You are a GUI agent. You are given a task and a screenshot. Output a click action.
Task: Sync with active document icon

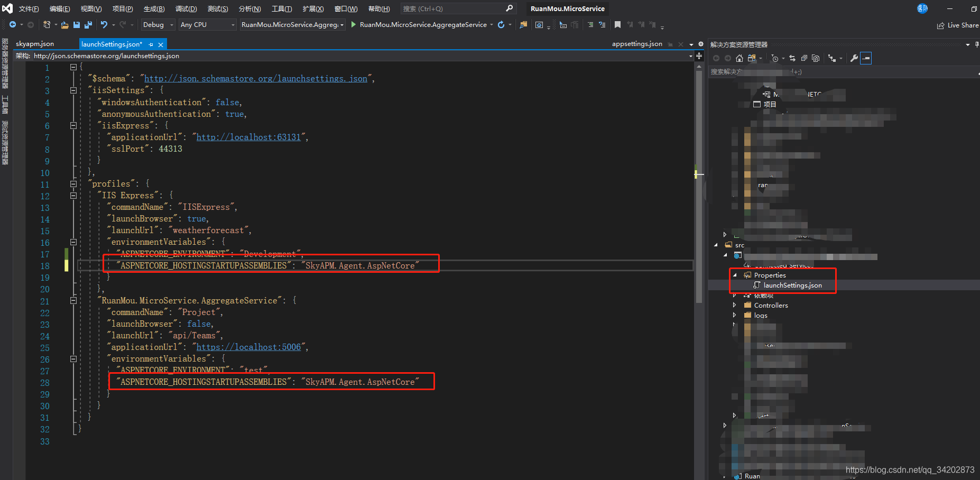(792, 58)
